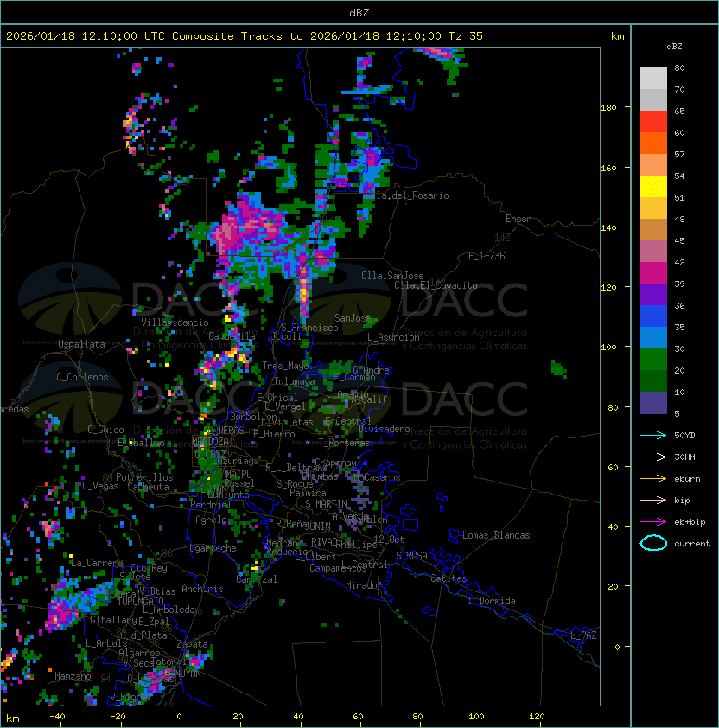
Task: Click the 'Clla.del_Rosario' place label
Action: pos(406,195)
